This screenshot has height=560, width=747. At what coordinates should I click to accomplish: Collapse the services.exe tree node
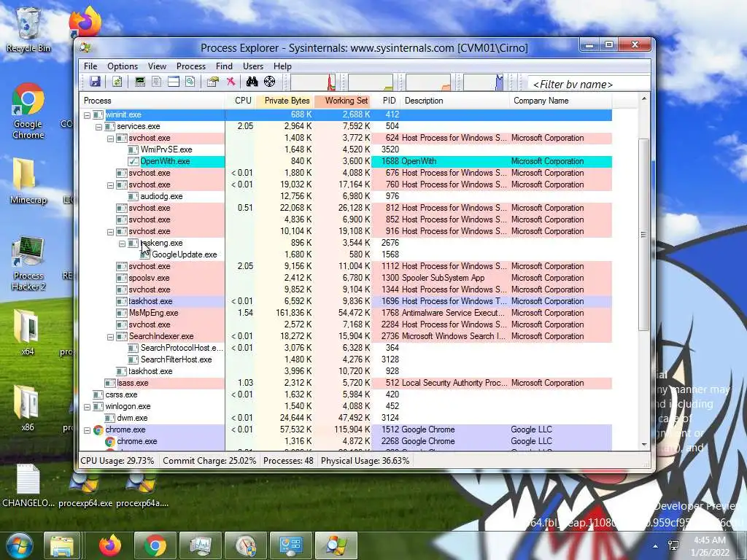click(98, 127)
